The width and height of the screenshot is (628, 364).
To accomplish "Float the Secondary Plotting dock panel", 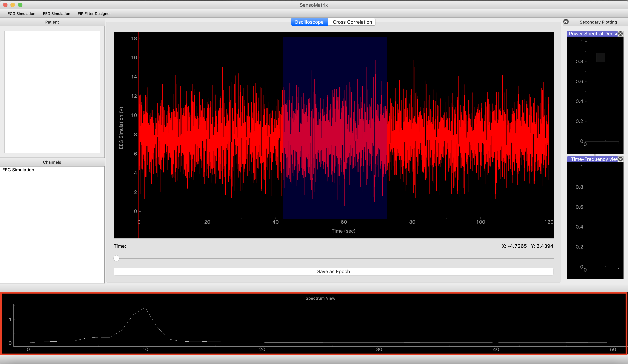I will pos(566,22).
